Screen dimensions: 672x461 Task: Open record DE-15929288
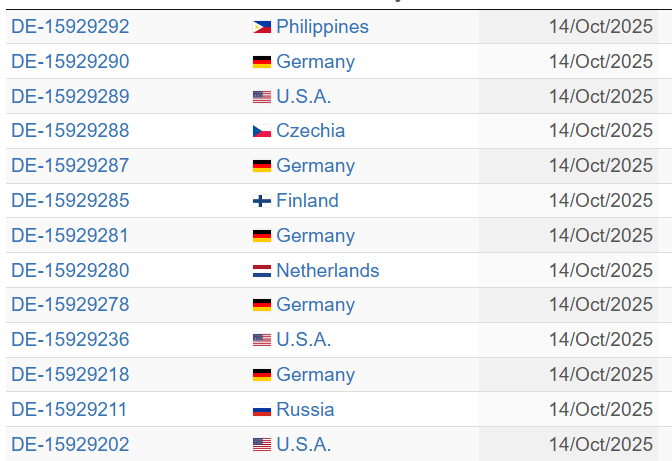[x=70, y=131]
